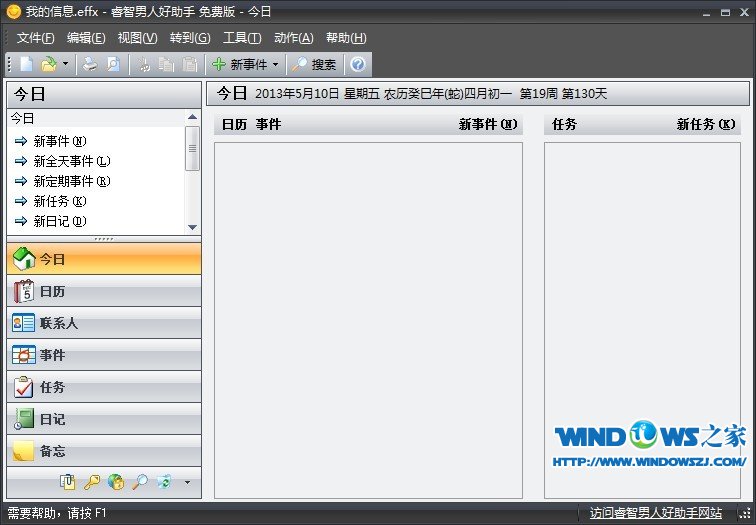This screenshot has width=756, height=525.
Task: Open print preview from the toolbar
Action: pyautogui.click(x=113, y=65)
